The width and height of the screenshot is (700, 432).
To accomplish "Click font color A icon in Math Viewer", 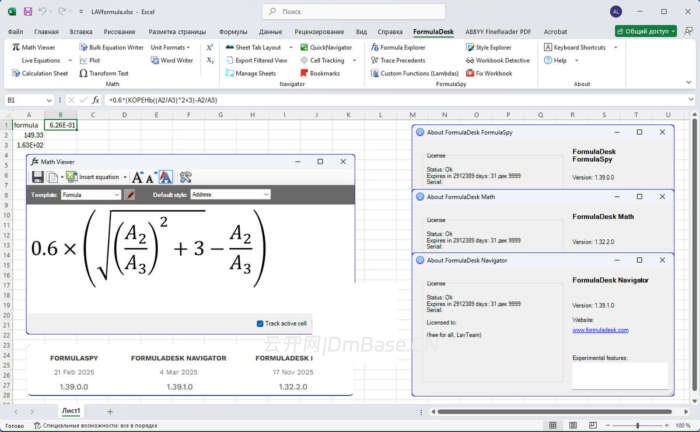I will (x=166, y=177).
